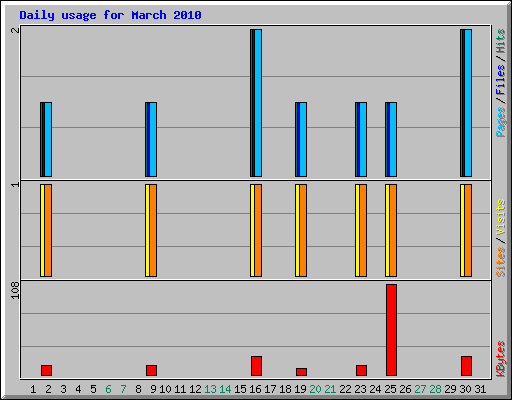Click the tall red KBytes bar for day 25

tap(391, 330)
